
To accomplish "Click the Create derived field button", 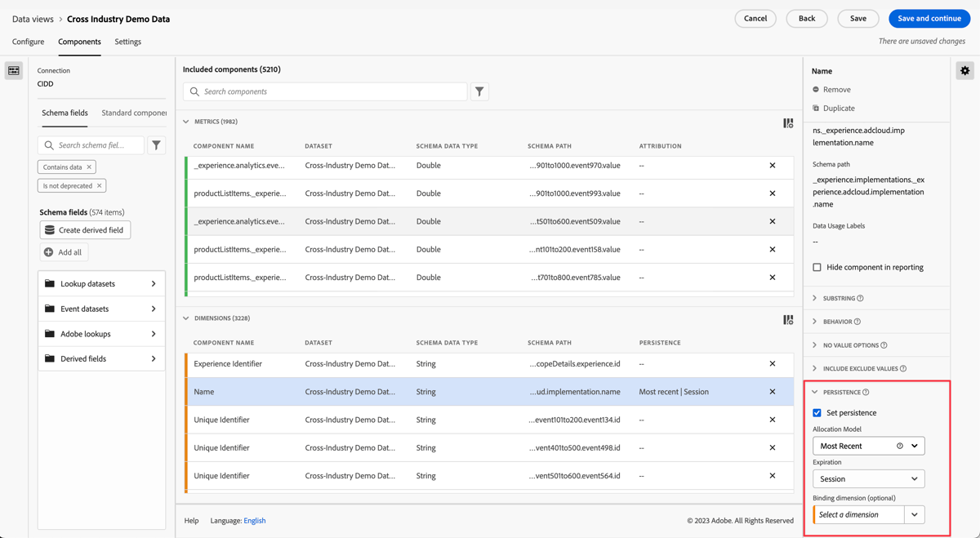I will point(85,229).
